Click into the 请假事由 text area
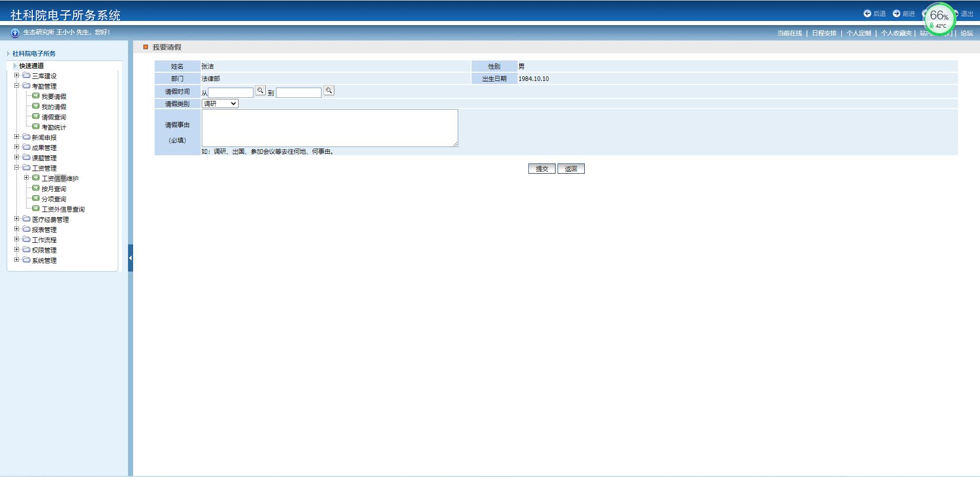Image resolution: width=980 pixels, height=477 pixels. click(x=329, y=128)
